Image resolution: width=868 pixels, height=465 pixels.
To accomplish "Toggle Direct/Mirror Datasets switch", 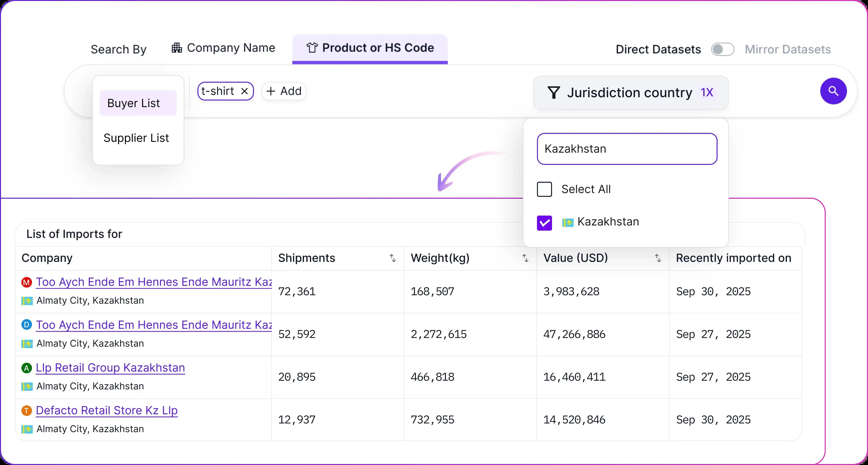I will [722, 50].
